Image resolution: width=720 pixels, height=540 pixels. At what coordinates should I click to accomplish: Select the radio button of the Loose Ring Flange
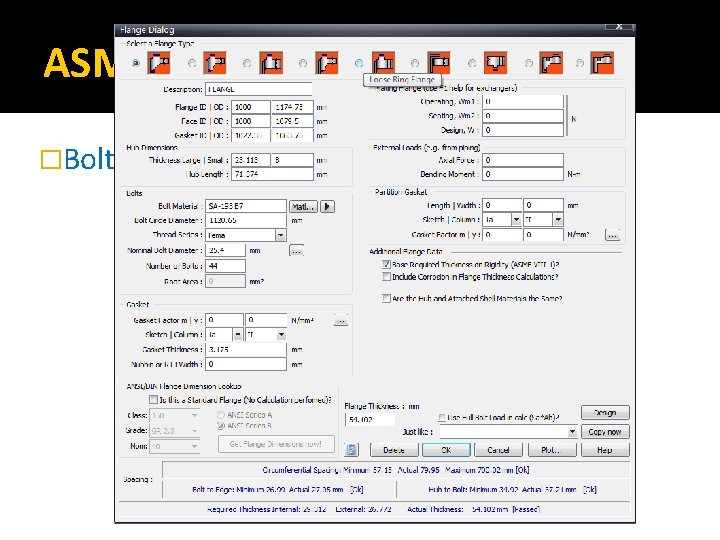359,63
